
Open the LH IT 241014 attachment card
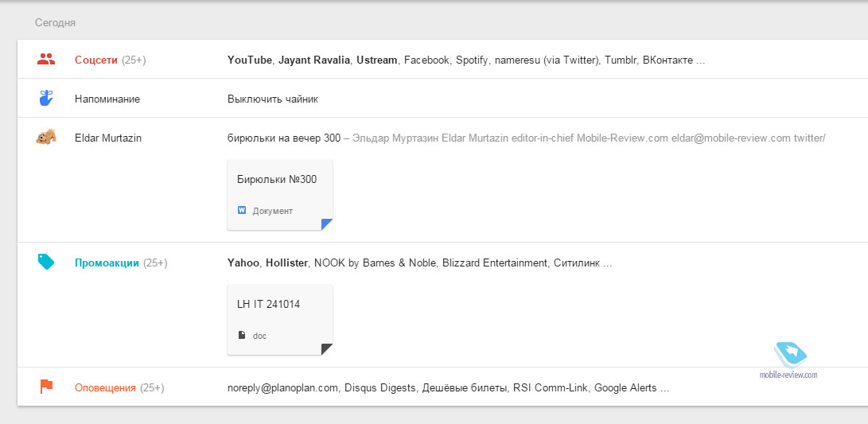[x=280, y=319]
